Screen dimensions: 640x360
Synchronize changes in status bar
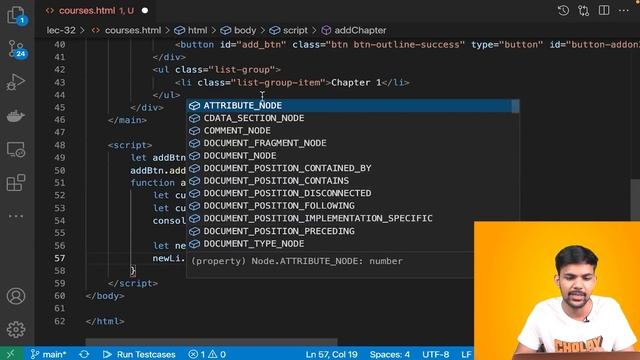tap(84, 354)
